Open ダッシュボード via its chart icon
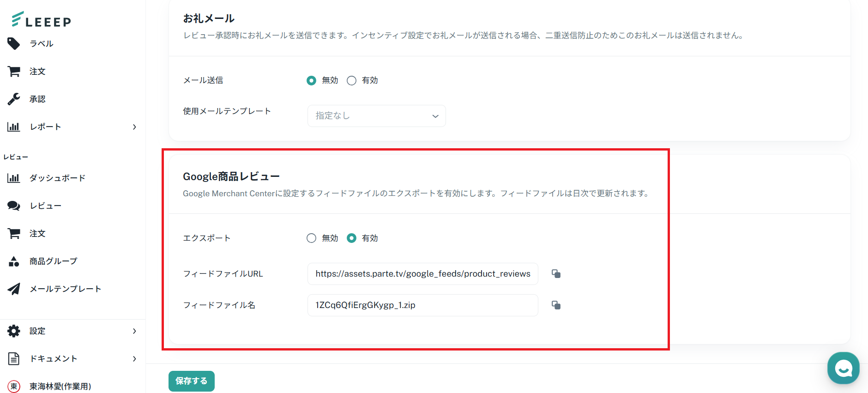 click(14, 178)
